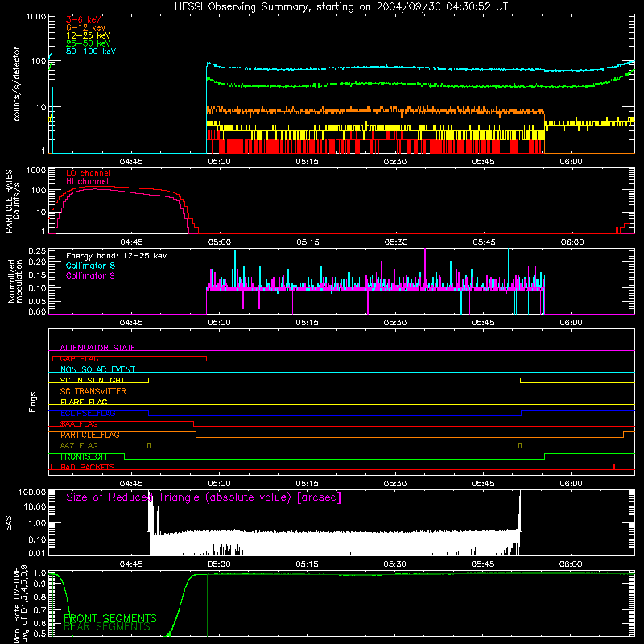Select the 25-50 keV legend entry
Image resolution: width=644 pixels, height=644 pixels.
pos(89,43)
